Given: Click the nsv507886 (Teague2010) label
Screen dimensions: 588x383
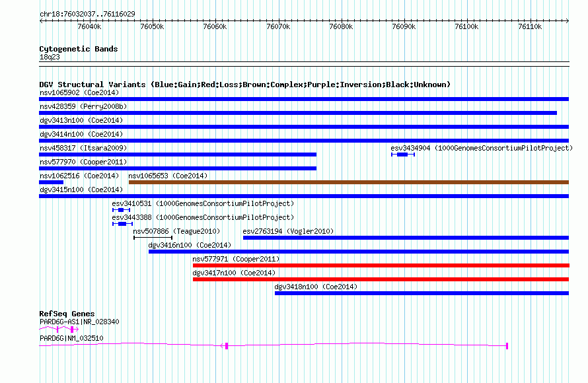Looking at the screenshot, I should (176, 231).
